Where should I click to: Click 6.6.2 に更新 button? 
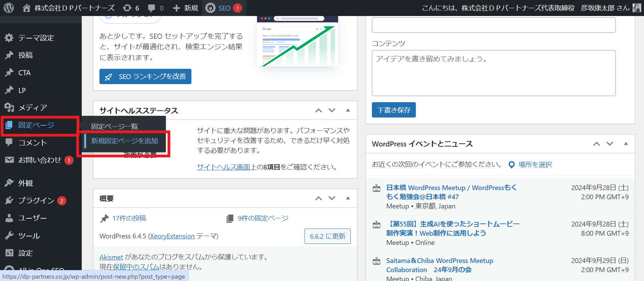(x=328, y=236)
